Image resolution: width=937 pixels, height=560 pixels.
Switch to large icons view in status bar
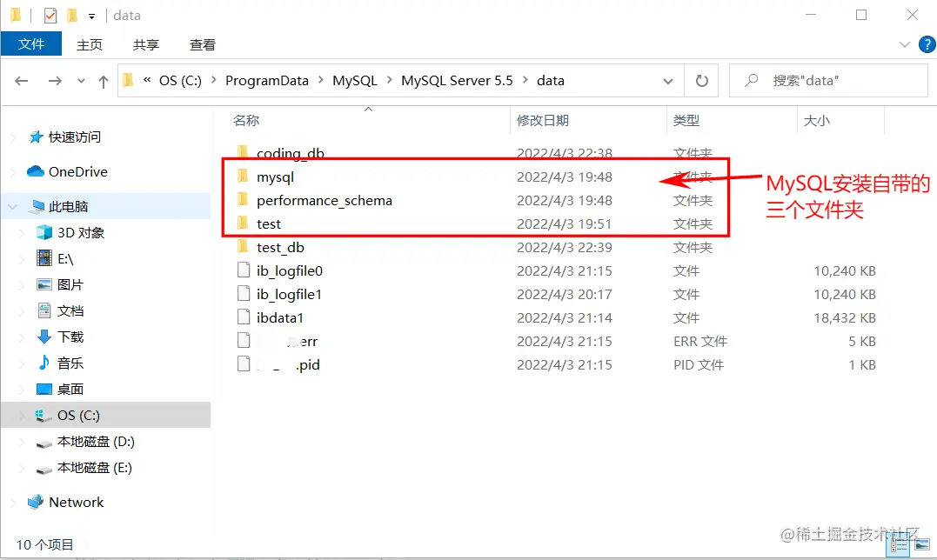click(922, 545)
